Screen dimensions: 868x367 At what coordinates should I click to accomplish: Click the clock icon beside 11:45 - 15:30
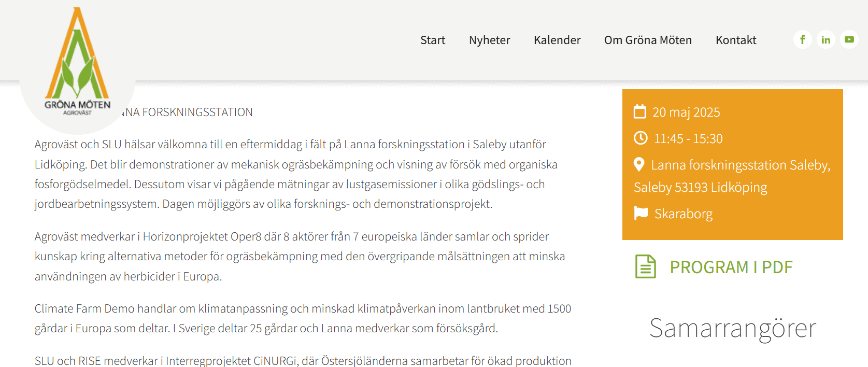641,138
